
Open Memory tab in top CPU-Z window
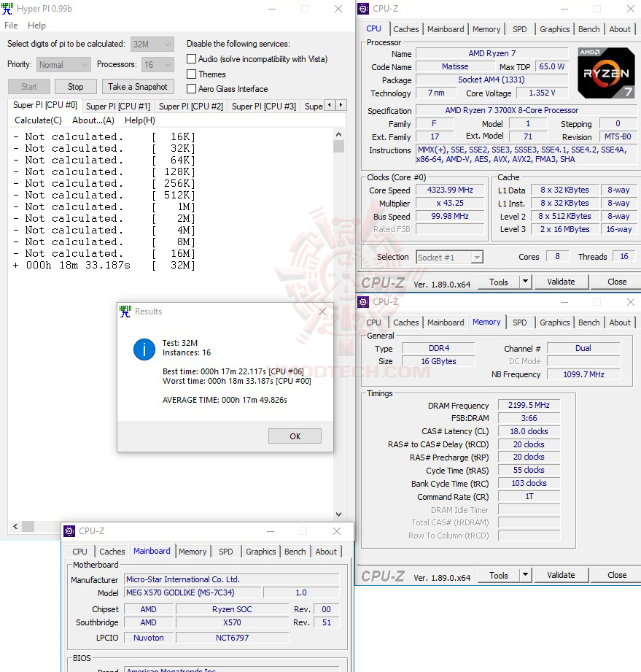486,29
